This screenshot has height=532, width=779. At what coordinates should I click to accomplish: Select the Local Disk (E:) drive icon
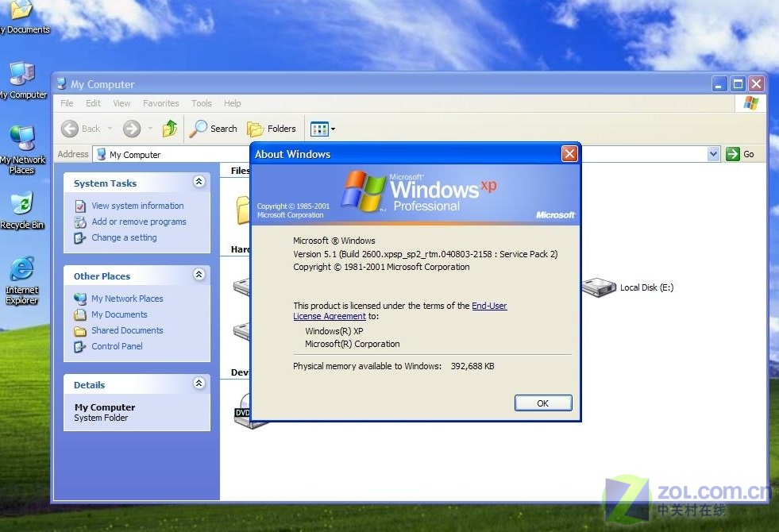(x=599, y=287)
